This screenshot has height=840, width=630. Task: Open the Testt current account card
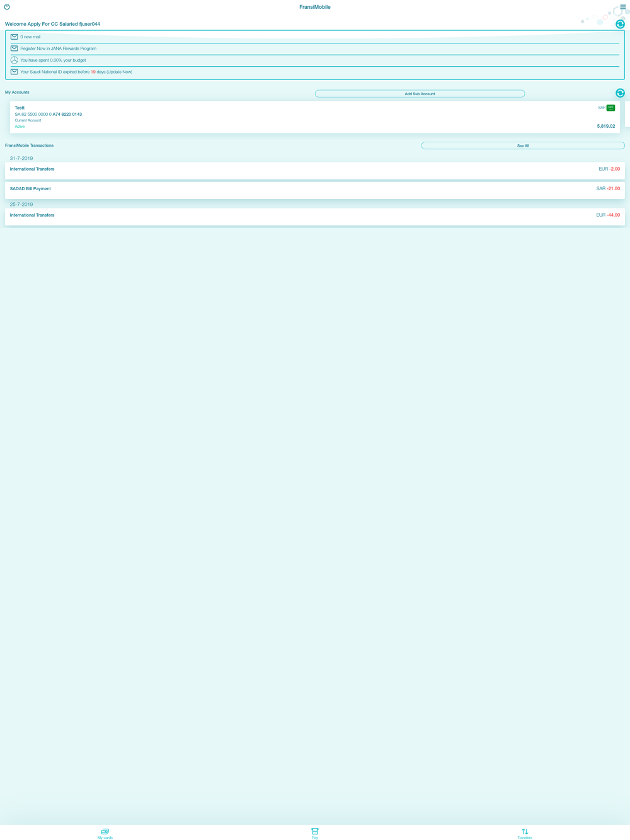tap(315, 117)
